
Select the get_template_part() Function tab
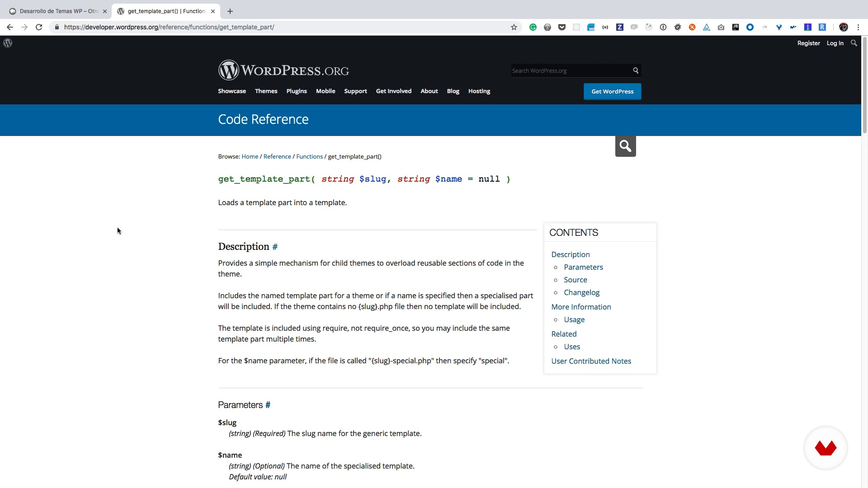point(166,11)
